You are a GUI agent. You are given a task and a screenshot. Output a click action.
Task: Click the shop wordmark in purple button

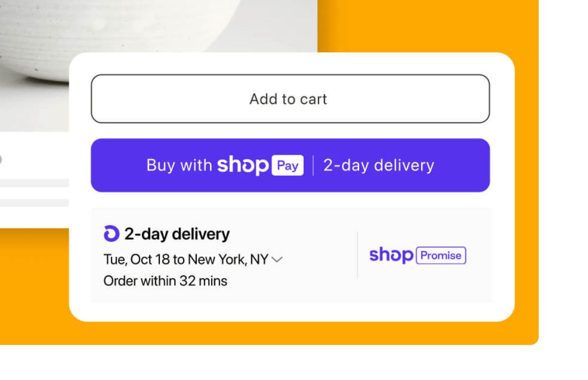tap(243, 166)
